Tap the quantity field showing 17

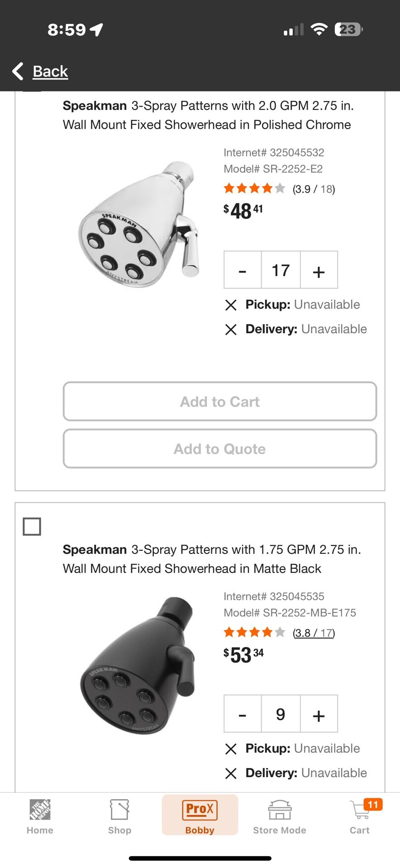click(281, 270)
